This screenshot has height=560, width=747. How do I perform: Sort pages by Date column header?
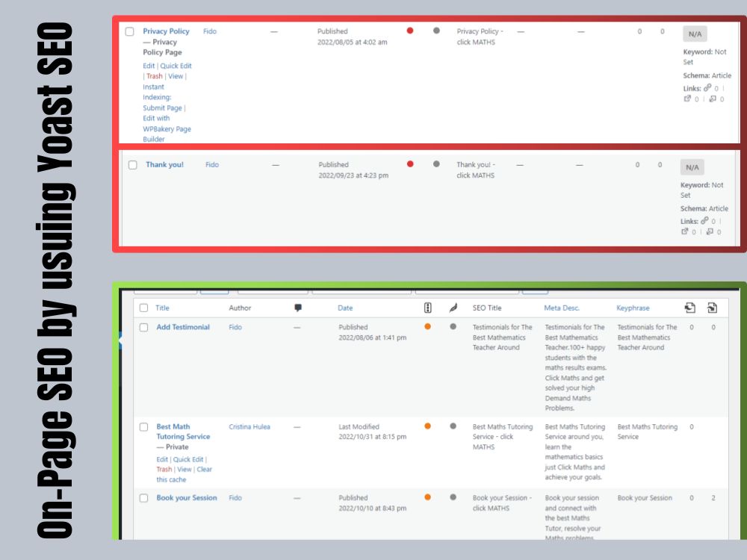pos(345,308)
